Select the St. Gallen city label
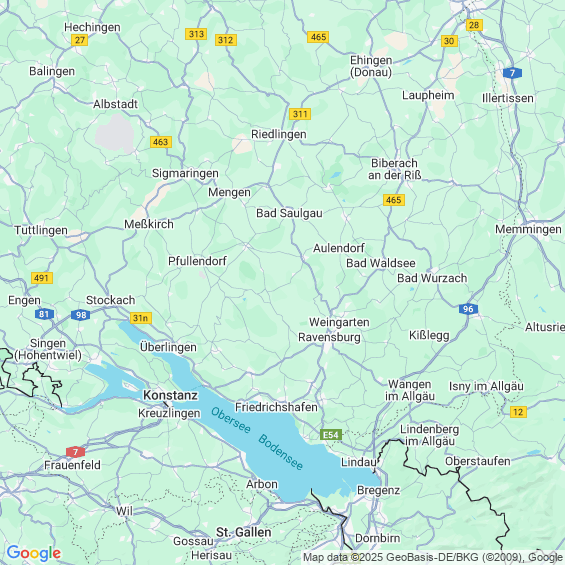Viewport: 565px width, 565px height. pyautogui.click(x=244, y=532)
